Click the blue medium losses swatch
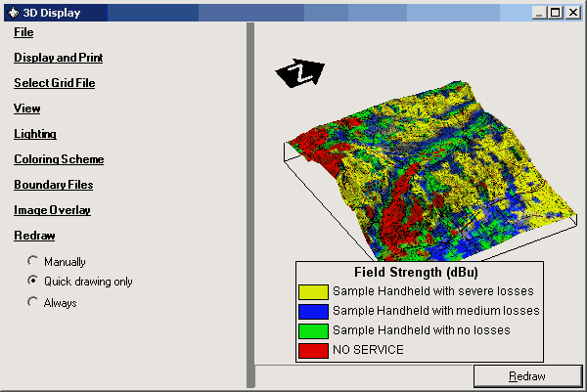The width and height of the screenshot is (587, 392). (x=313, y=311)
